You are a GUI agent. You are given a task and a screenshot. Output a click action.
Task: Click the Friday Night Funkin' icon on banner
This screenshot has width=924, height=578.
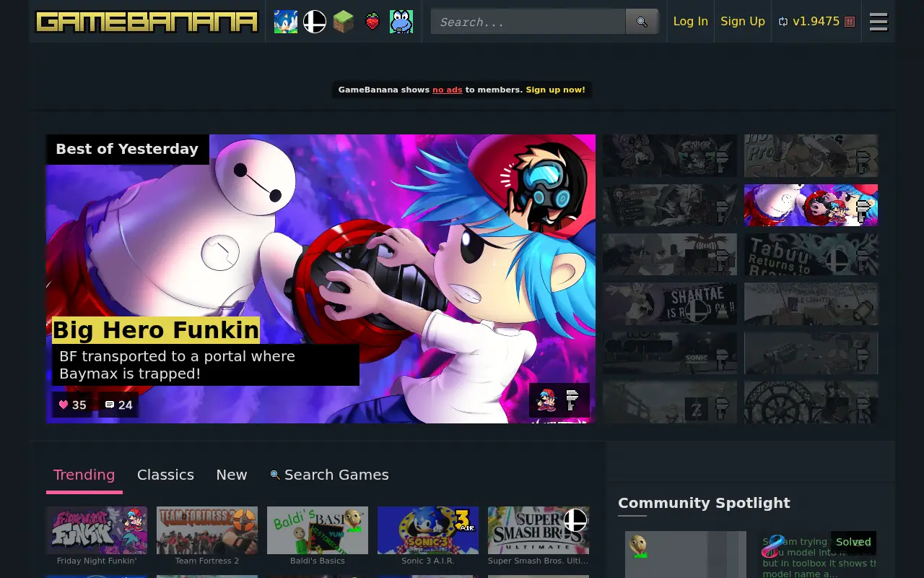click(546, 400)
